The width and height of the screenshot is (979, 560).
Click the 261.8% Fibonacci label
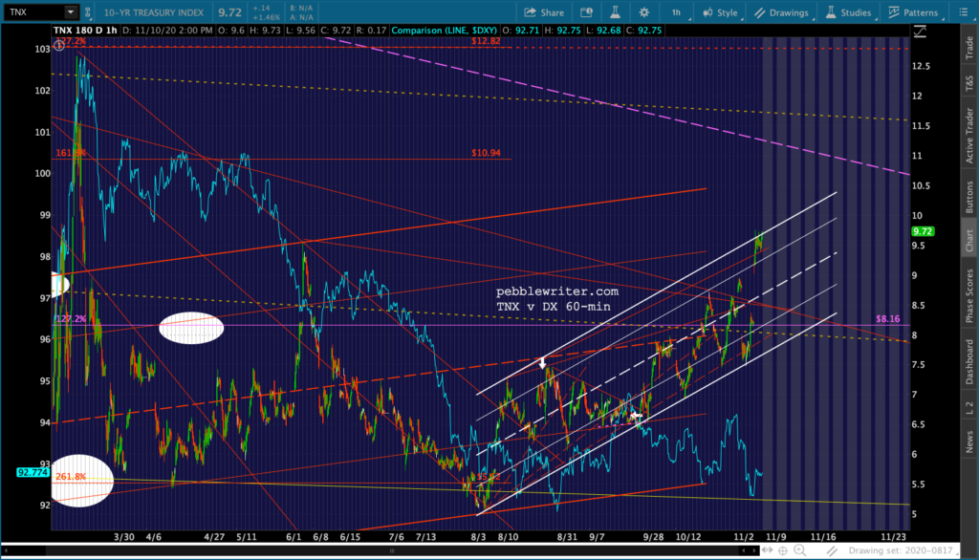coord(71,476)
